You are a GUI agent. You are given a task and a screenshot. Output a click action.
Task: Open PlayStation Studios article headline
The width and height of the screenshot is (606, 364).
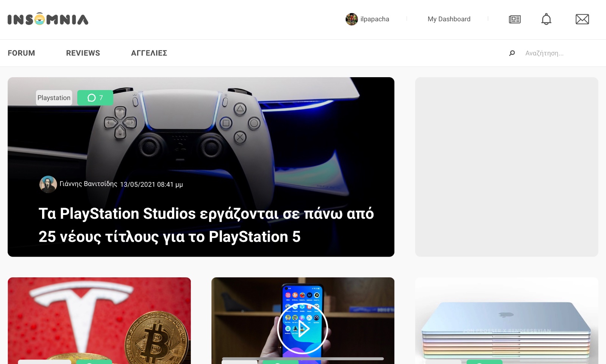pyautogui.click(x=206, y=225)
